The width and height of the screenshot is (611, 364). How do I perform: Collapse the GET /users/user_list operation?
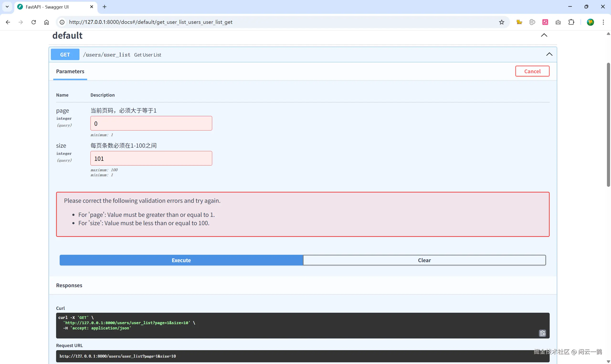point(549,54)
